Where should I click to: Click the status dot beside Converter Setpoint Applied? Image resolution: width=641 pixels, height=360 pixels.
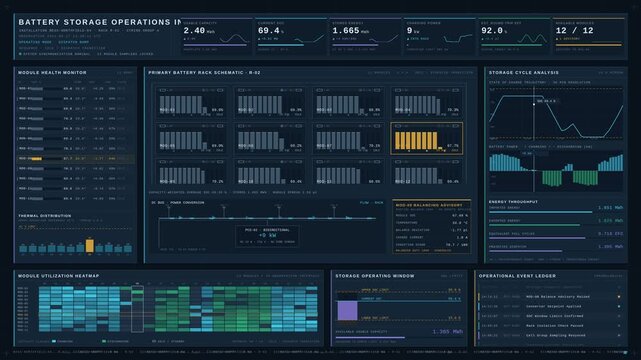point(619,306)
